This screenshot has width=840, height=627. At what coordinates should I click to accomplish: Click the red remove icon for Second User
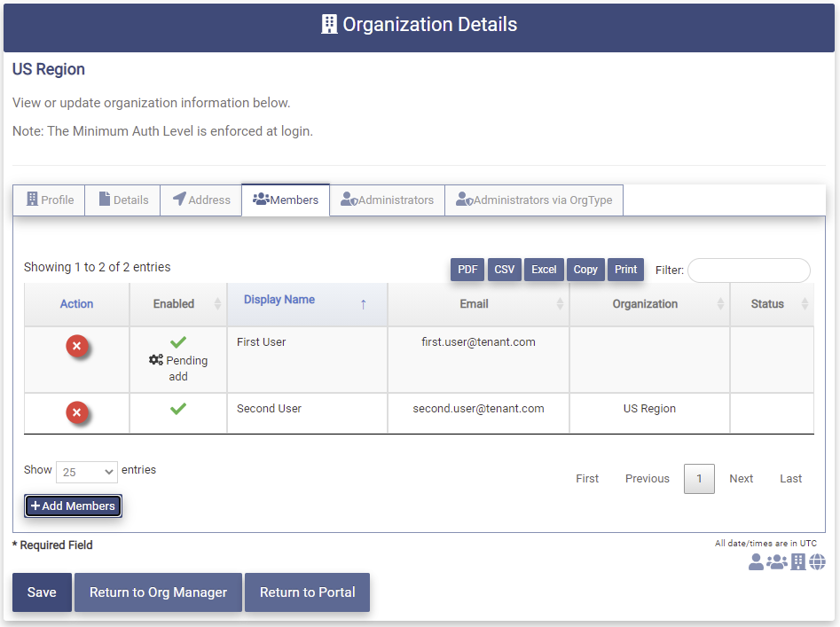click(77, 412)
